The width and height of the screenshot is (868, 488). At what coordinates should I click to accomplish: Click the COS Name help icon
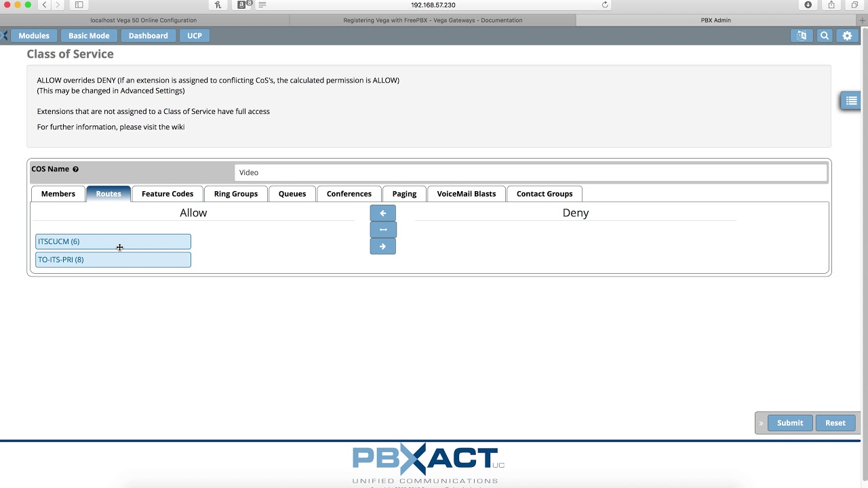75,169
